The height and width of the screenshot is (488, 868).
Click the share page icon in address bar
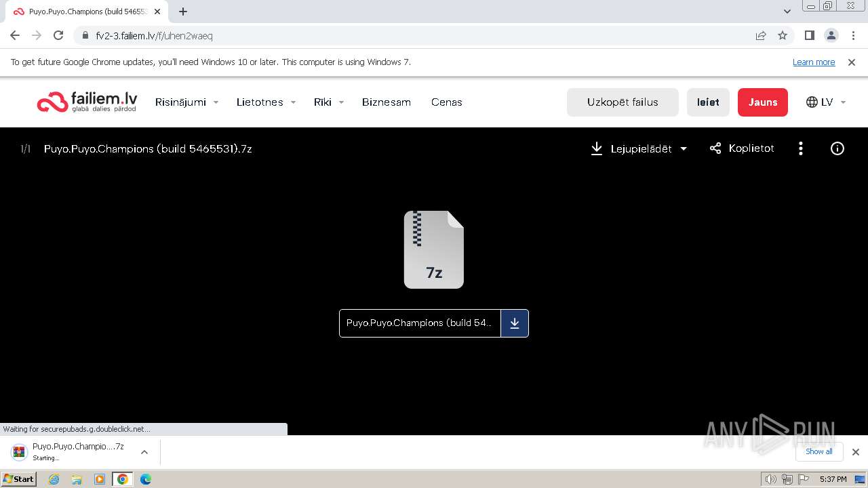(x=761, y=36)
